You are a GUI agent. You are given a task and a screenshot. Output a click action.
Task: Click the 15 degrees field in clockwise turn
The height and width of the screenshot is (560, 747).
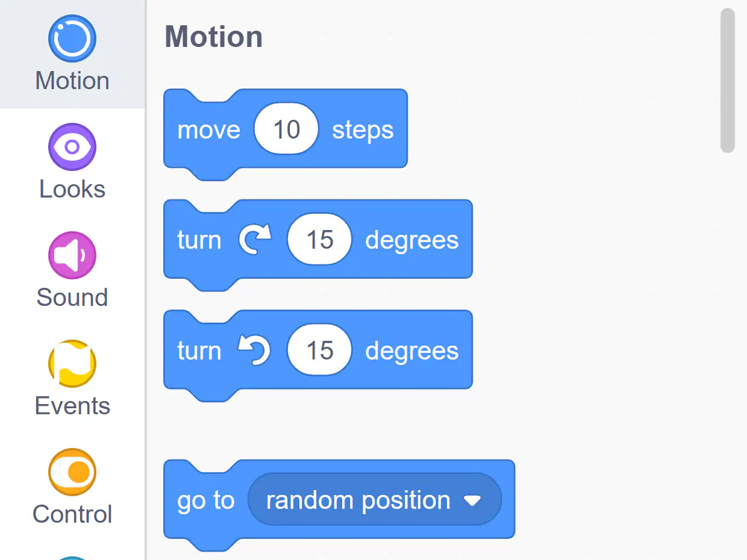(319, 240)
